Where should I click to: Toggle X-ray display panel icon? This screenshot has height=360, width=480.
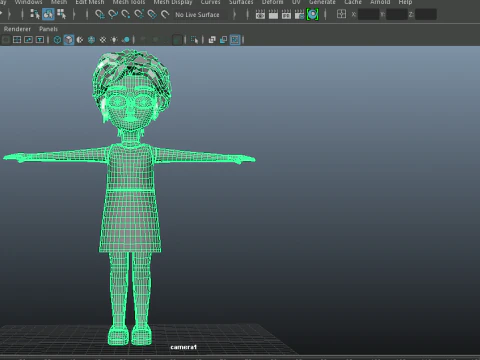(212, 40)
